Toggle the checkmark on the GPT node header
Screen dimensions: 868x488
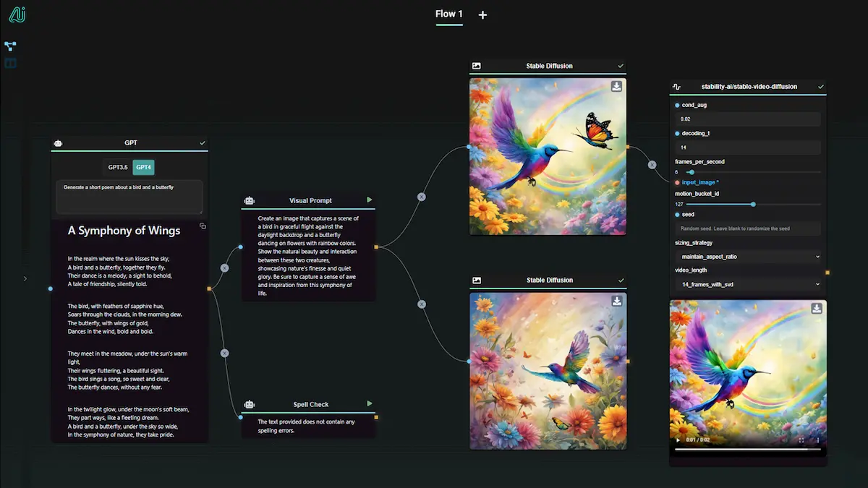tap(202, 142)
